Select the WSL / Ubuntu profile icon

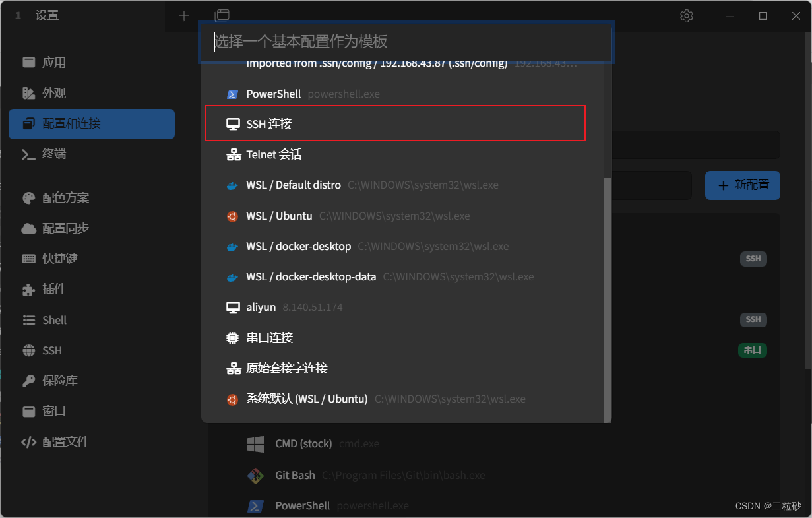232,216
